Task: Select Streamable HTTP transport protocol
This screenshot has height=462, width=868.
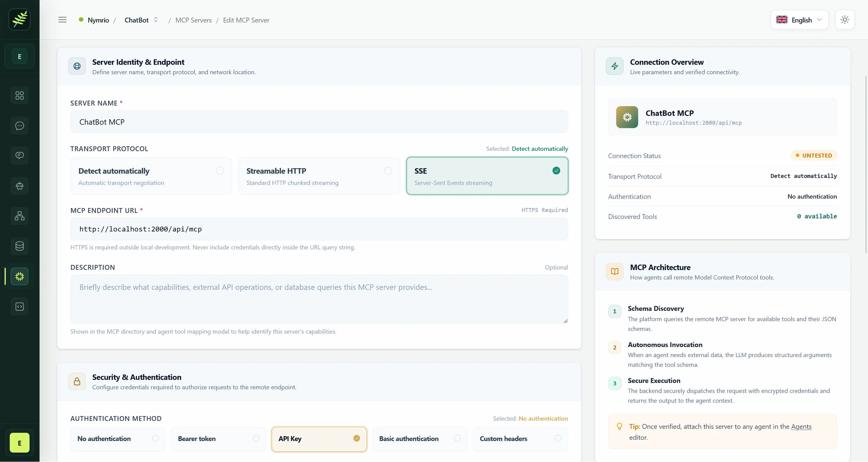Action: (319, 176)
